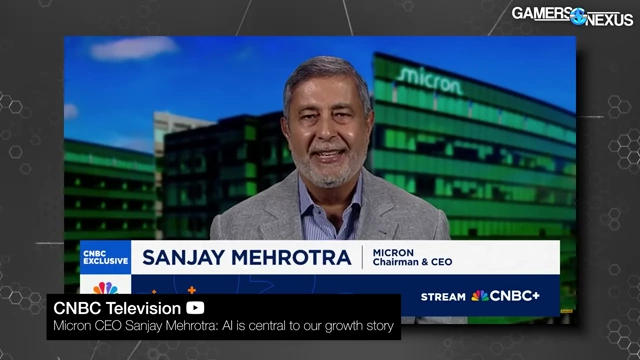Click the 'MICRON Chairman & CEO' title text
Screen dimensions: 640x360
[412, 258]
